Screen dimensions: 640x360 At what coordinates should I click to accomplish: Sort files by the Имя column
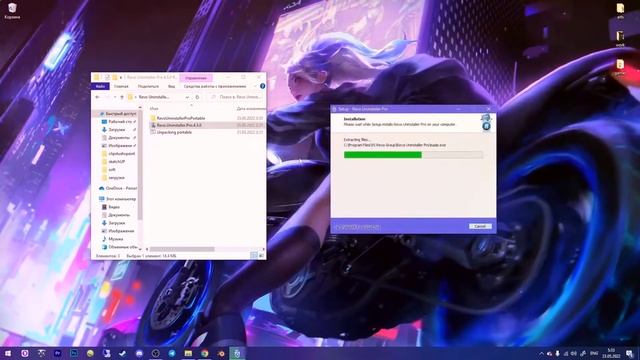[154, 109]
